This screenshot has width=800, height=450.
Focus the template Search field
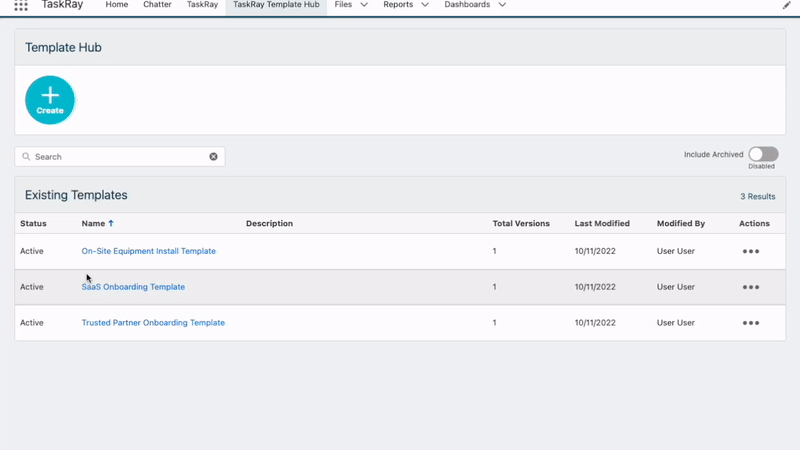[120, 157]
